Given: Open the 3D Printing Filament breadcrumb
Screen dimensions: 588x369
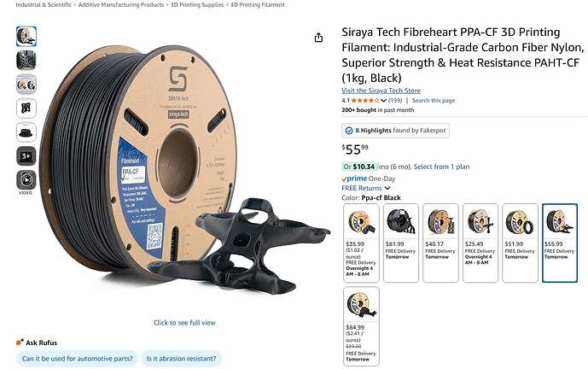Looking at the screenshot, I should coord(257,5).
